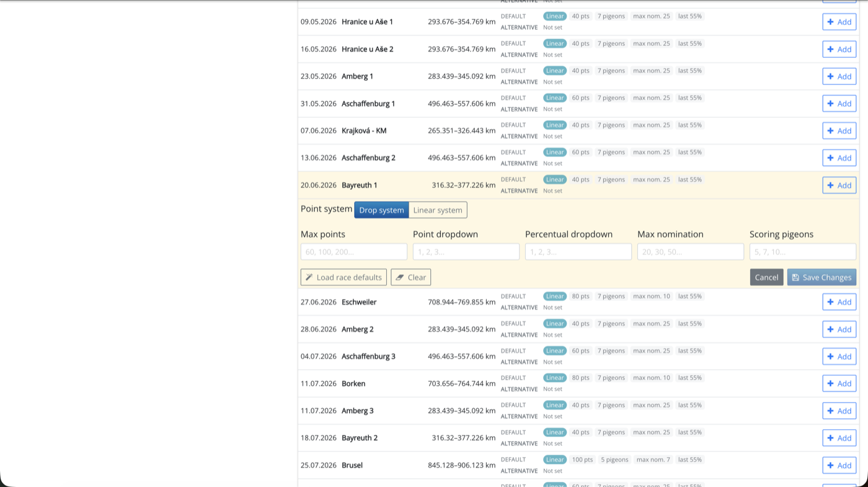Click Add for Borken race
868x487 pixels.
[x=839, y=383]
